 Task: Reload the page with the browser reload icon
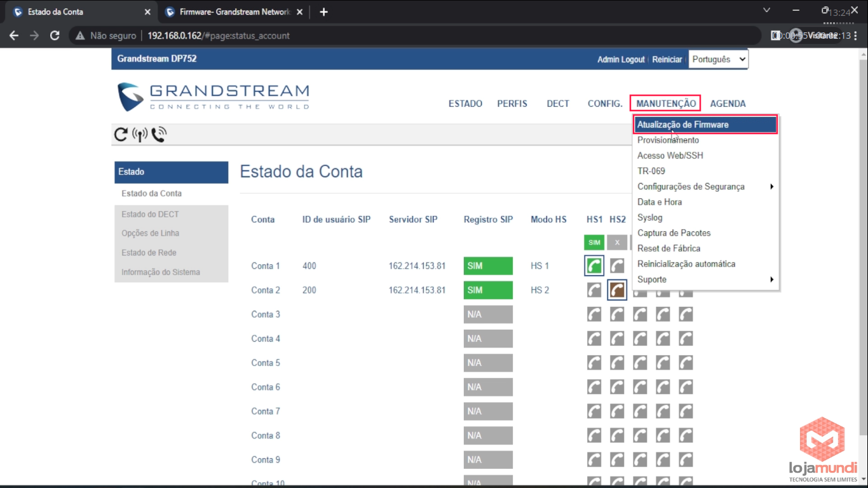pos(55,36)
